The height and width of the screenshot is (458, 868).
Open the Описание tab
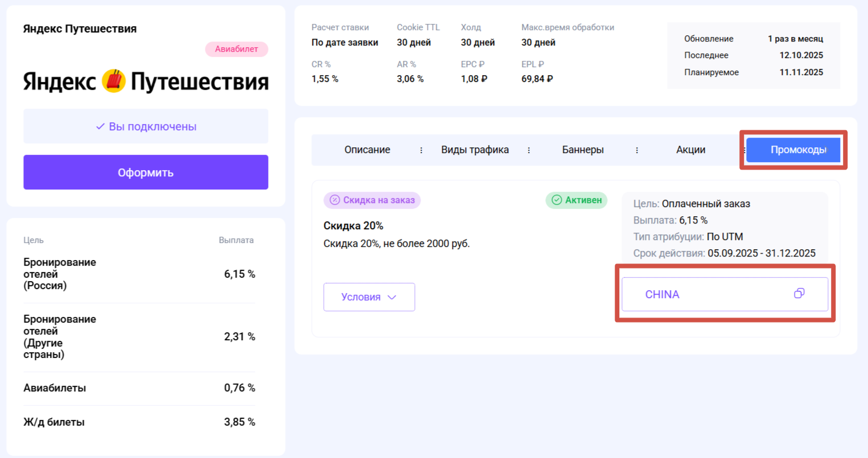tap(367, 150)
